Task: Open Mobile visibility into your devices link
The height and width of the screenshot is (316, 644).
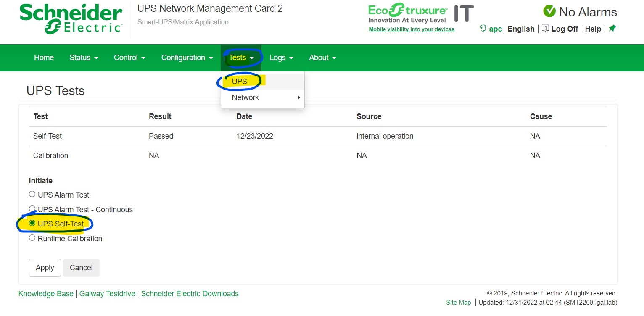Action: tap(412, 29)
